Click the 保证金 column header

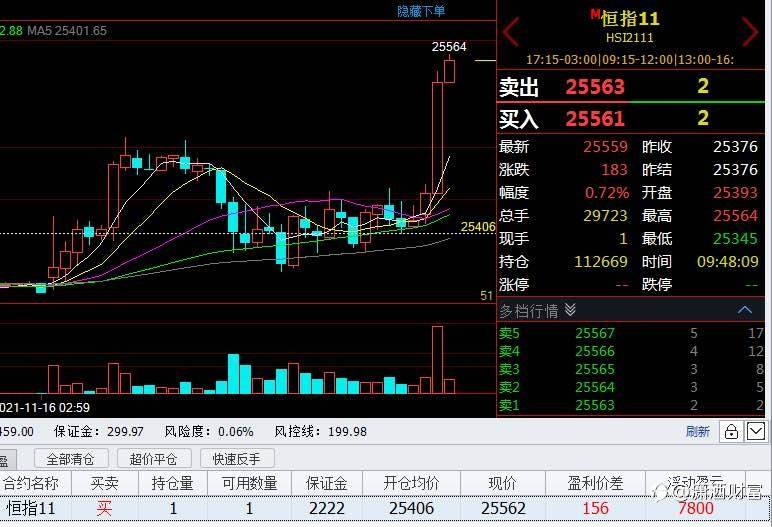tap(327, 483)
